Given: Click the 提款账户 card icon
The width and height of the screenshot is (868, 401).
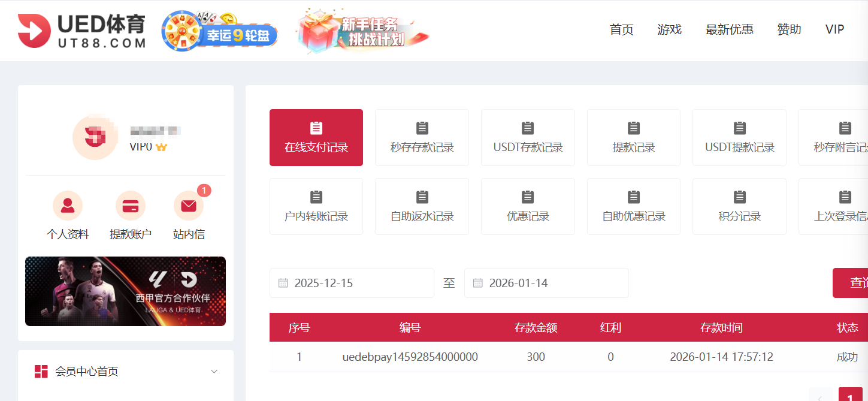Looking at the screenshot, I should click(130, 206).
